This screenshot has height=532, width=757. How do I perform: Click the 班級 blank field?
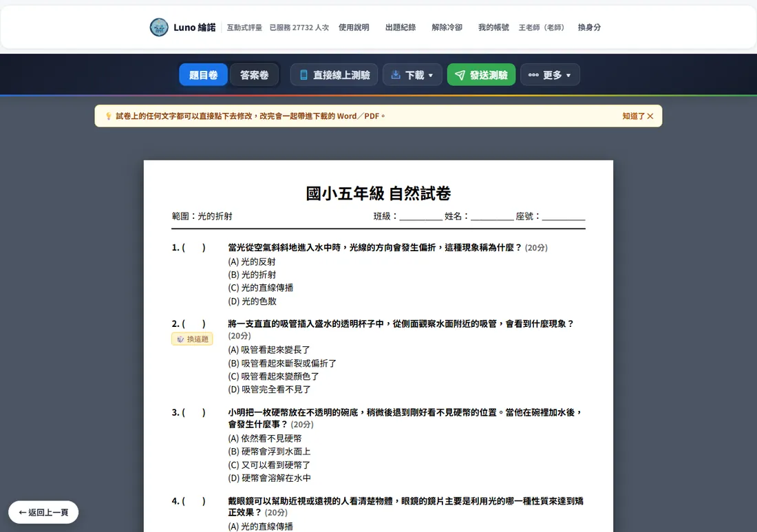click(420, 216)
